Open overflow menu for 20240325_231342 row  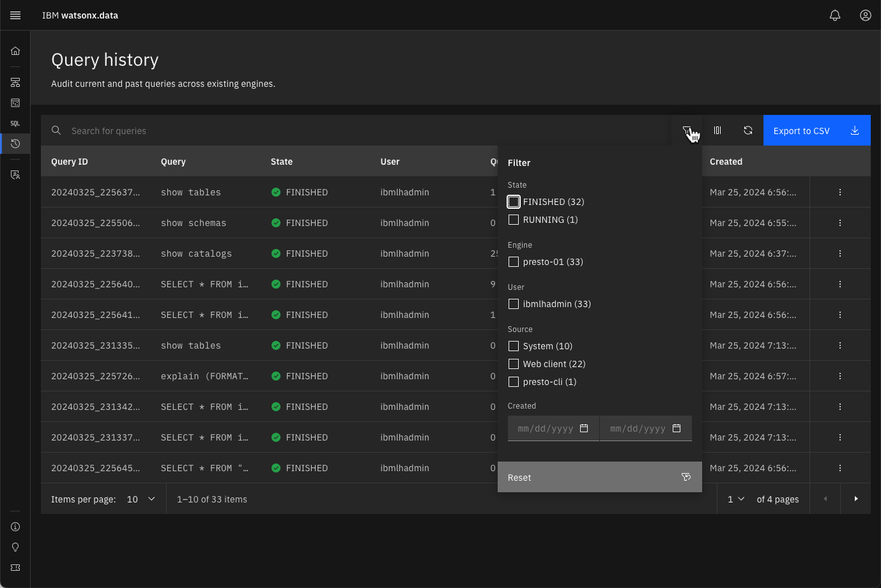coord(840,407)
